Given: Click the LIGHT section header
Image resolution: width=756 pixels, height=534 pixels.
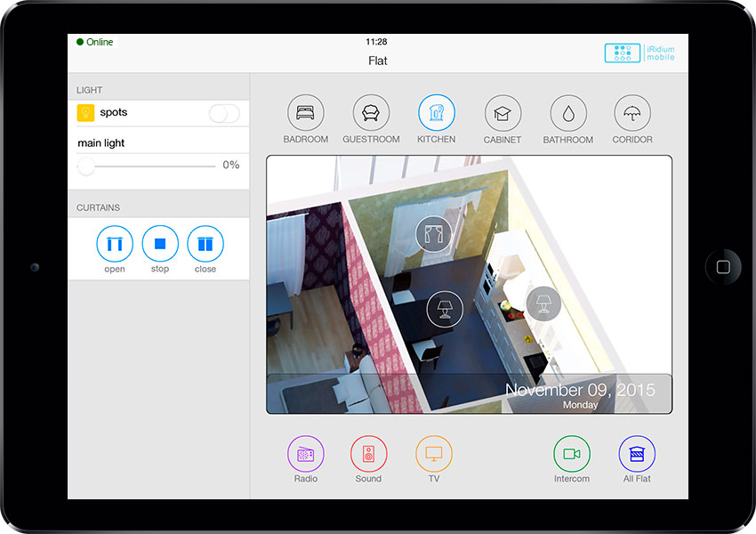Looking at the screenshot, I should click(x=89, y=90).
